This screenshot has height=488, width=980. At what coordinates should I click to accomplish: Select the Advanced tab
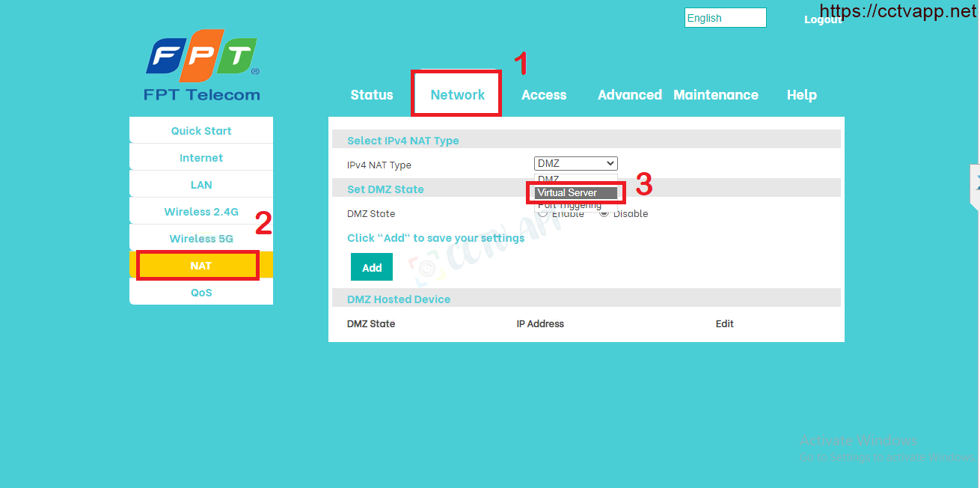(x=629, y=95)
